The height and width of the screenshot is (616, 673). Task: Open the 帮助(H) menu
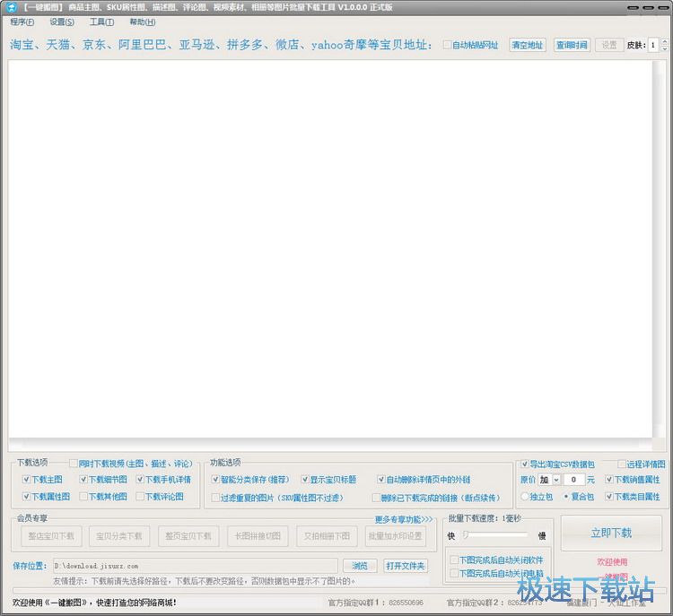pyautogui.click(x=142, y=22)
